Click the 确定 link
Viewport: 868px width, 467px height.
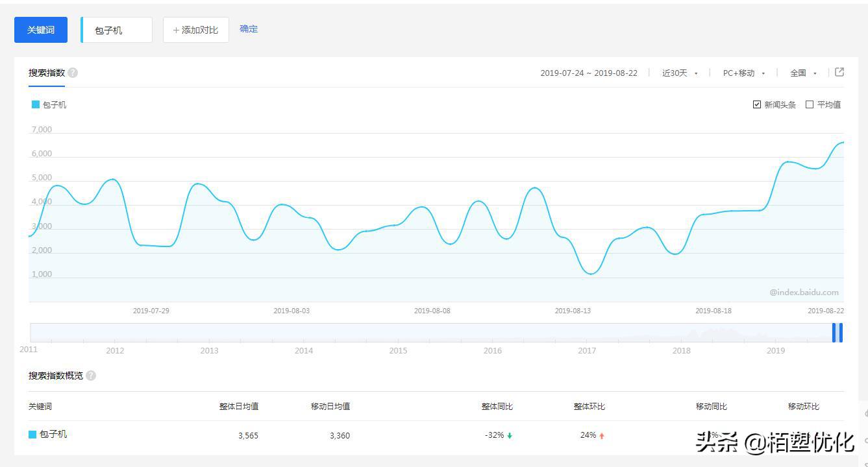249,29
